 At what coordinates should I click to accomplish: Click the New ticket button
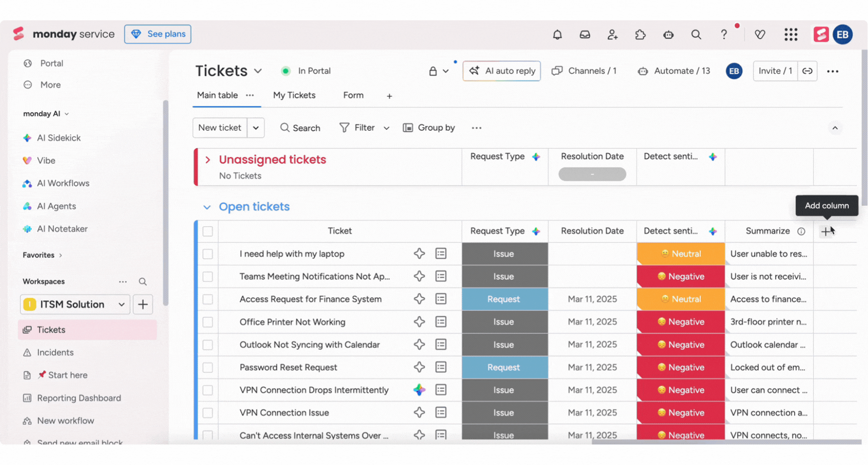(220, 128)
